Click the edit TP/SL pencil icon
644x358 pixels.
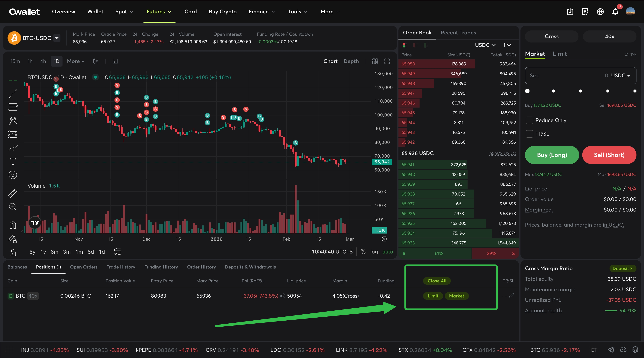(511, 295)
